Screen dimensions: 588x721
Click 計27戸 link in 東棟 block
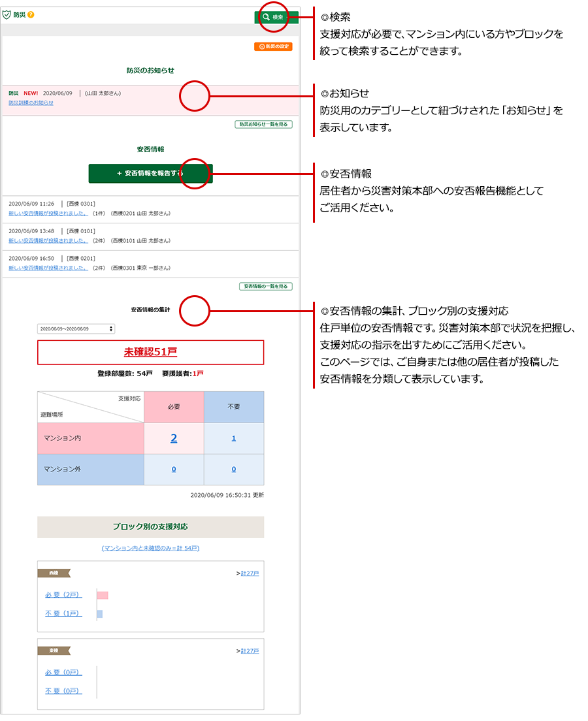250,651
